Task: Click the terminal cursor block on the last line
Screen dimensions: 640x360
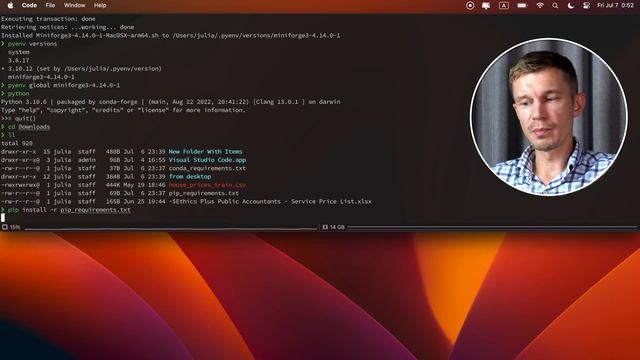Action: pos(3,218)
